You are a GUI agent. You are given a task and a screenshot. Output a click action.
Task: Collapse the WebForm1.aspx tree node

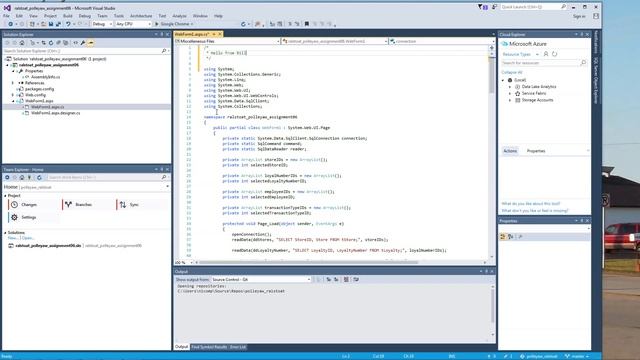click(13, 101)
